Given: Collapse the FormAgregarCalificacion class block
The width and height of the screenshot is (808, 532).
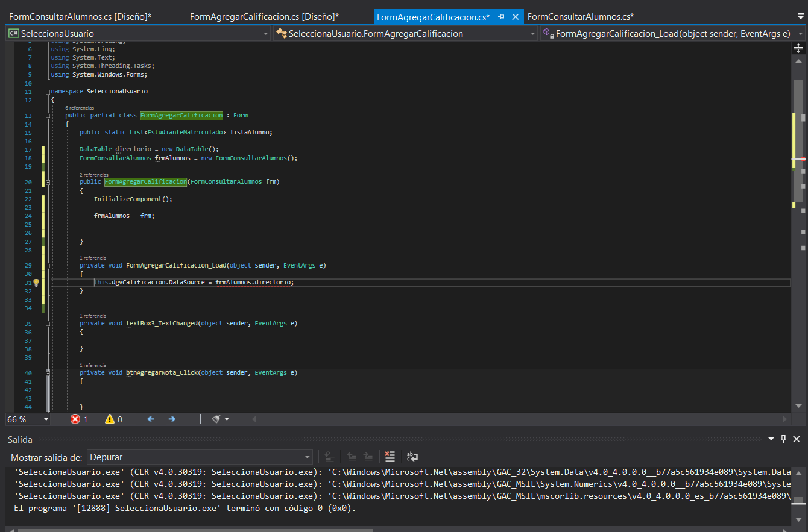Looking at the screenshot, I should [x=47, y=115].
